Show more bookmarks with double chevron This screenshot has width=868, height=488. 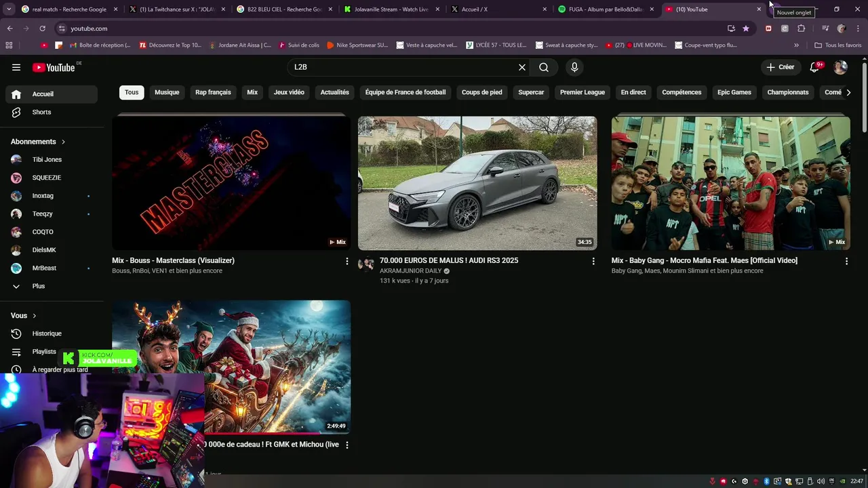pos(796,45)
